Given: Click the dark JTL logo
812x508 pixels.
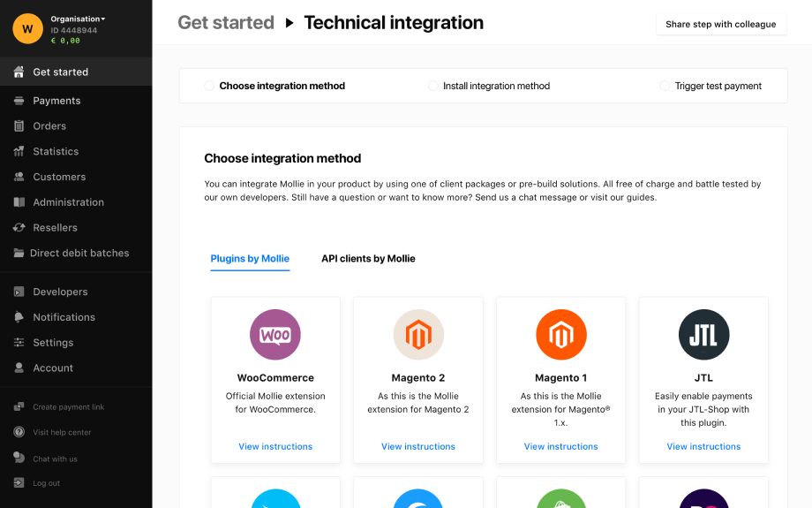Looking at the screenshot, I should pyautogui.click(x=703, y=335).
